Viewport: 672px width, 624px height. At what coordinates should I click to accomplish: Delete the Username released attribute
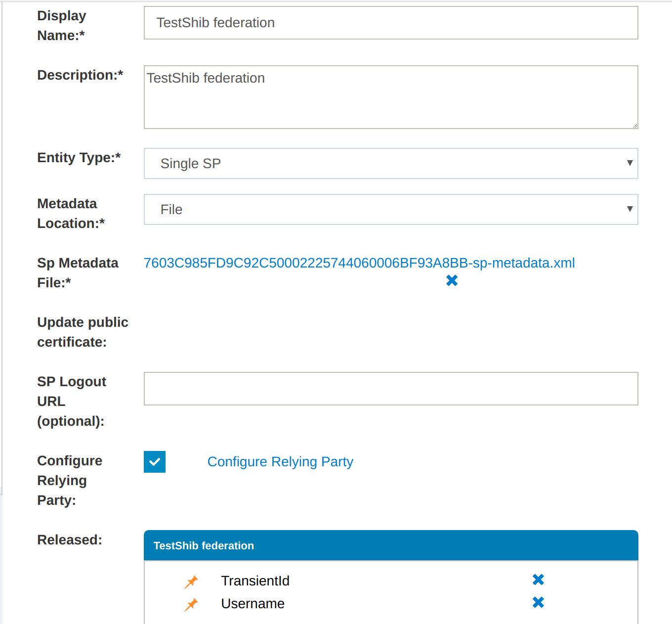538,602
